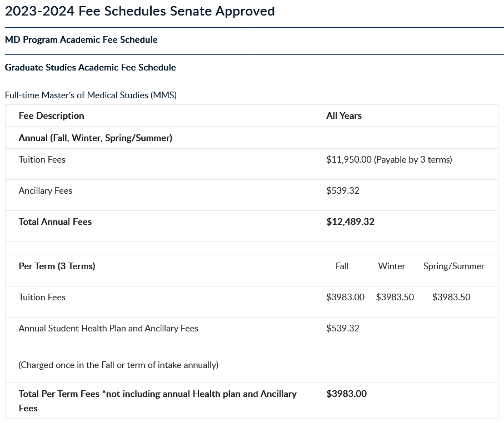Click the Per Term (3 Terms) heading
Image resolution: width=504 pixels, height=423 pixels.
point(57,266)
